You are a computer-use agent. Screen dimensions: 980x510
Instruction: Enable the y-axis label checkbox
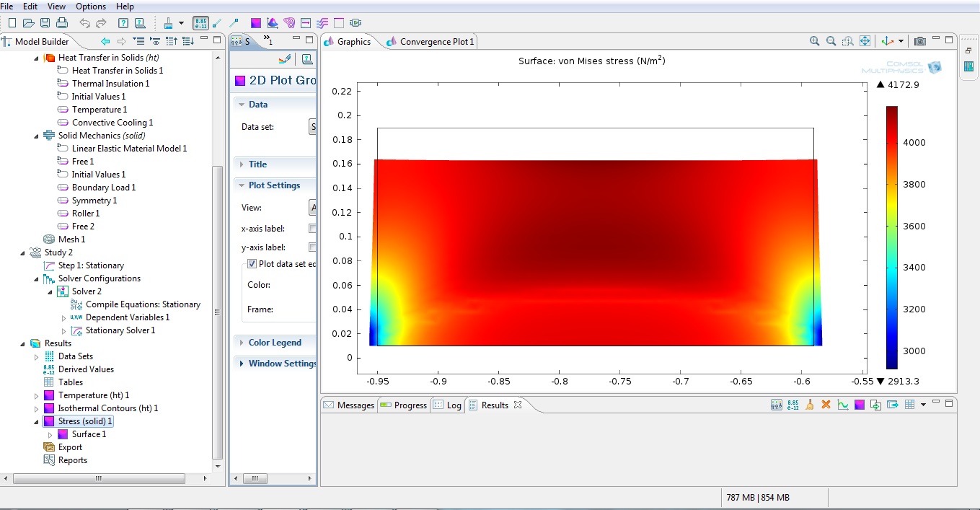click(312, 247)
